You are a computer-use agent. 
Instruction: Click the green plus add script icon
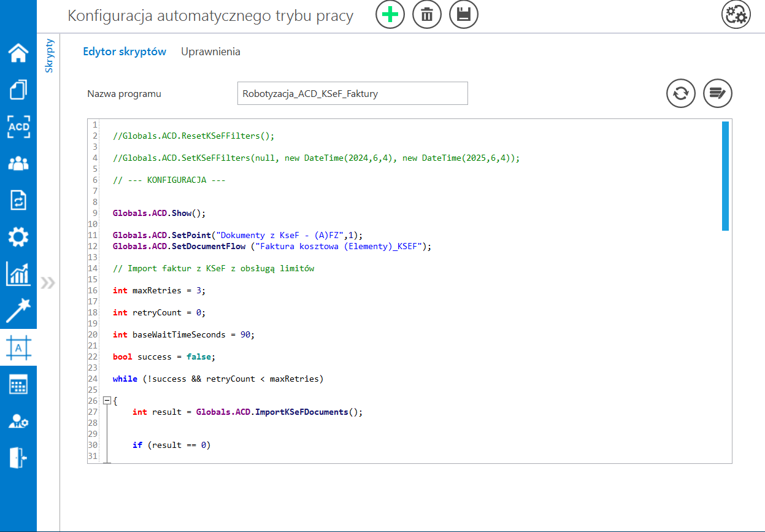(x=390, y=15)
